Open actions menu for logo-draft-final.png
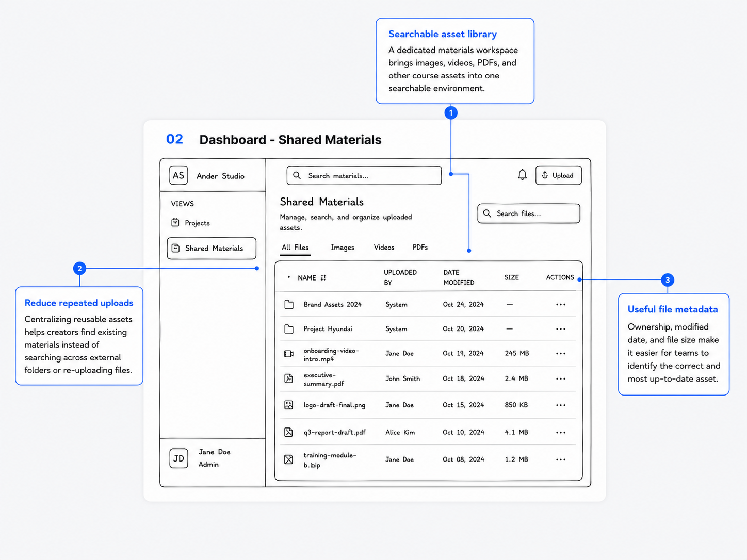747x560 pixels. coord(561,405)
